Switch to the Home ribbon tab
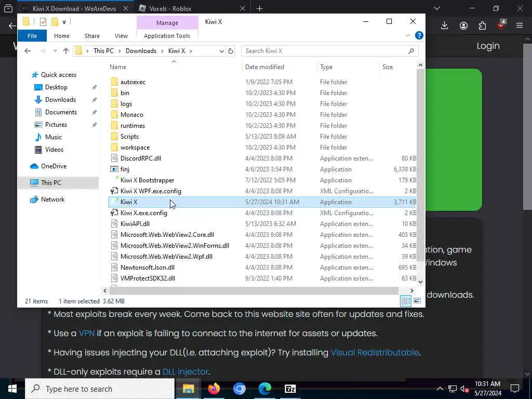 62,36
